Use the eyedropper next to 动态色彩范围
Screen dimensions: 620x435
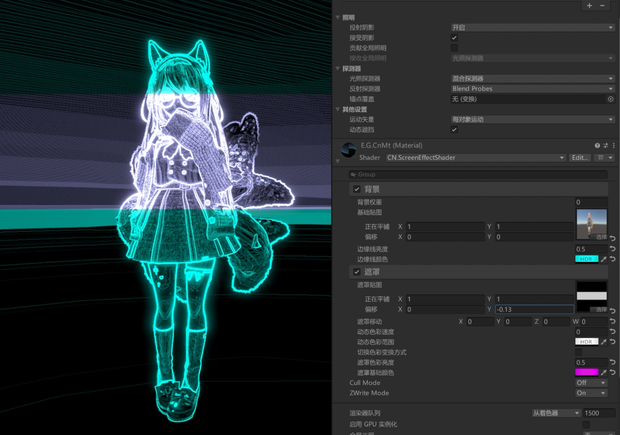604,342
